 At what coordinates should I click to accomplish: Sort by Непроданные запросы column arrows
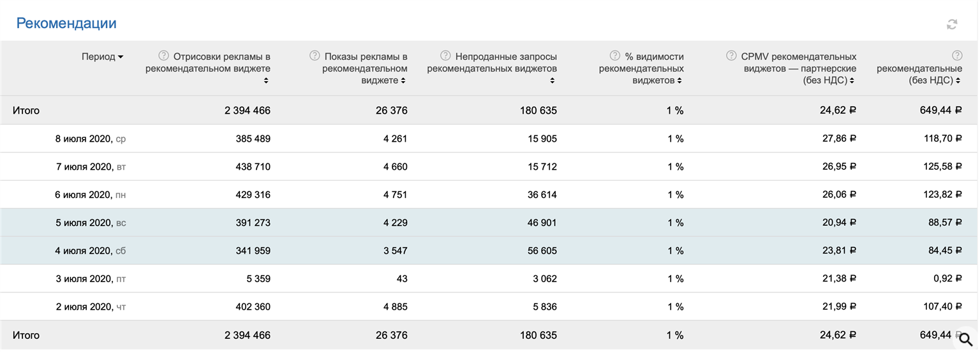pyautogui.click(x=552, y=81)
